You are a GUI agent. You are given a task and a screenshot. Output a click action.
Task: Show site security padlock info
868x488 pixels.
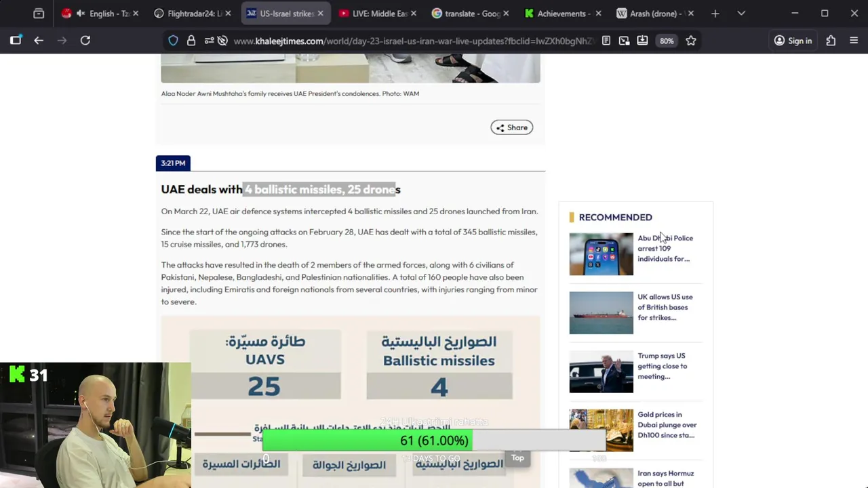[191, 41]
